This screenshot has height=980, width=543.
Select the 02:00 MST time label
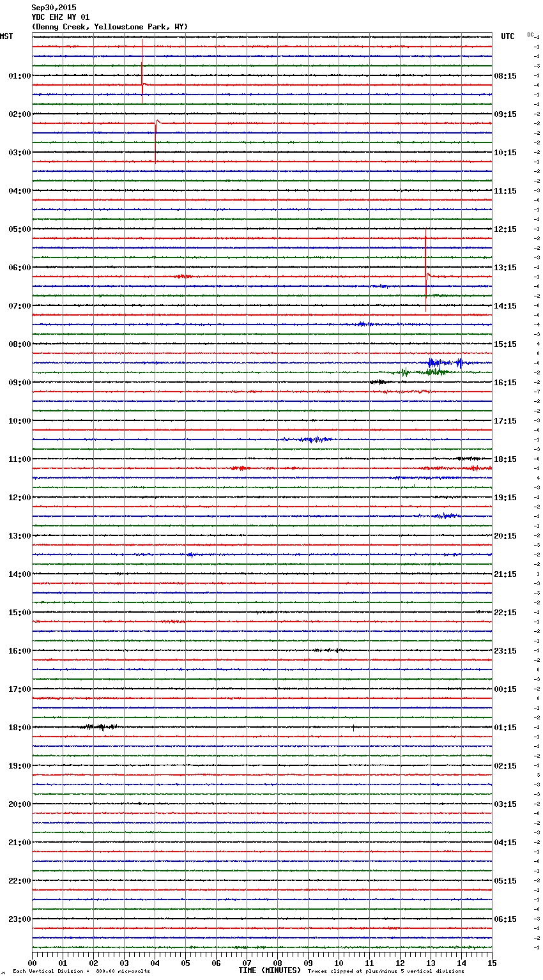(x=20, y=114)
